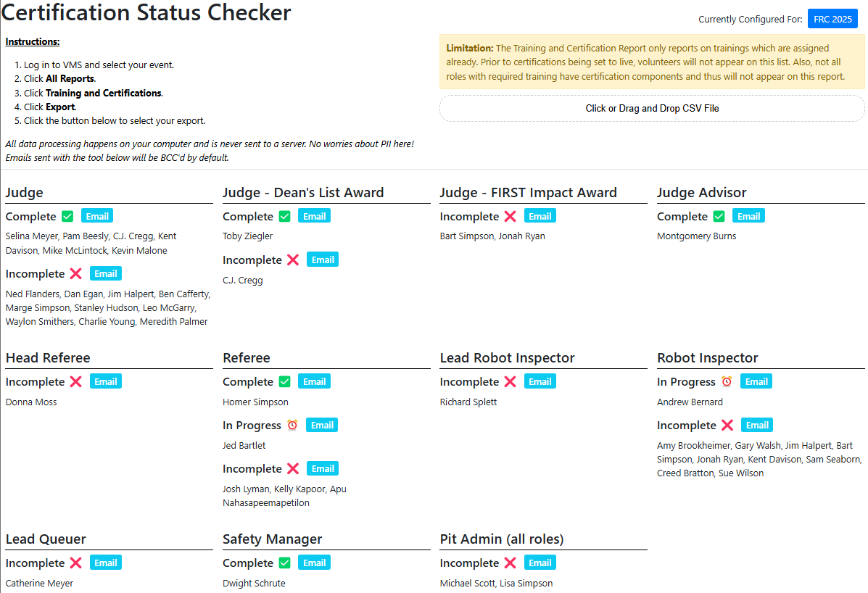868x593 pixels.
Task: Click the name Dwight Schrute
Action: tap(254, 583)
